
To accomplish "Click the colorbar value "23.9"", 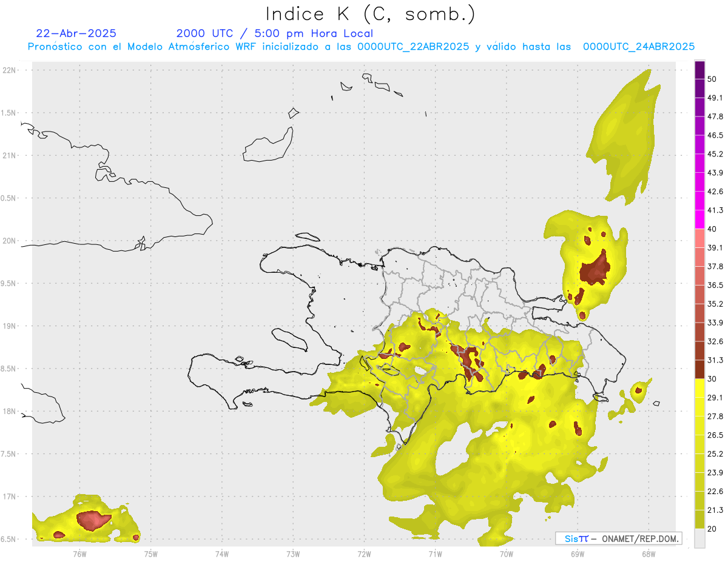I will tap(715, 473).
